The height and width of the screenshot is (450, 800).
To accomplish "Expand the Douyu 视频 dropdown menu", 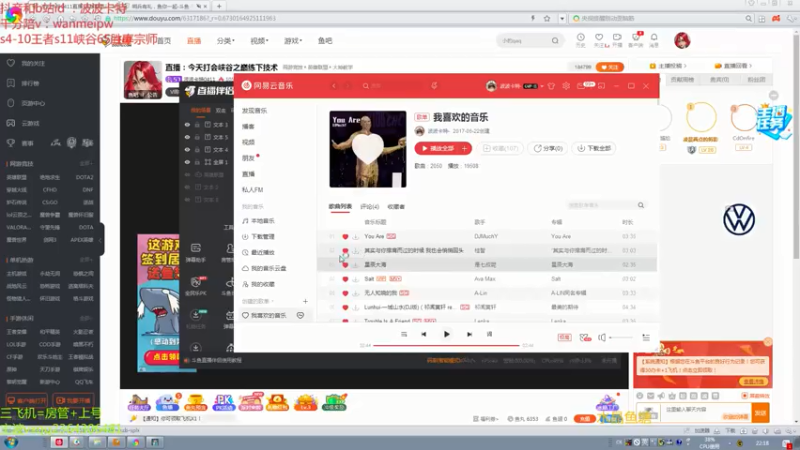I will [x=259, y=41].
